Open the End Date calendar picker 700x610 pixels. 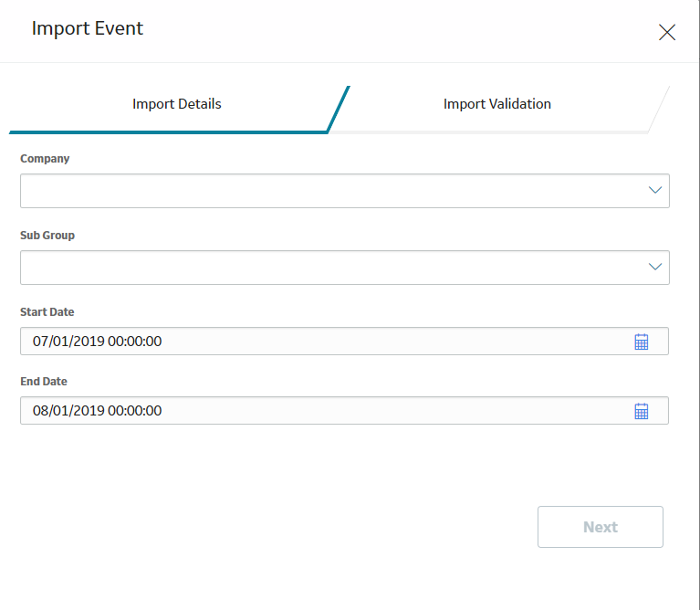click(x=641, y=411)
